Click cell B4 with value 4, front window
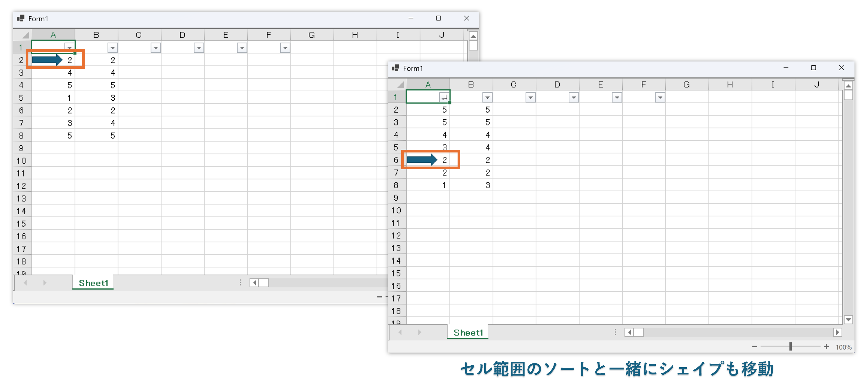Image resolution: width=868 pixels, height=383 pixels. coord(471,135)
